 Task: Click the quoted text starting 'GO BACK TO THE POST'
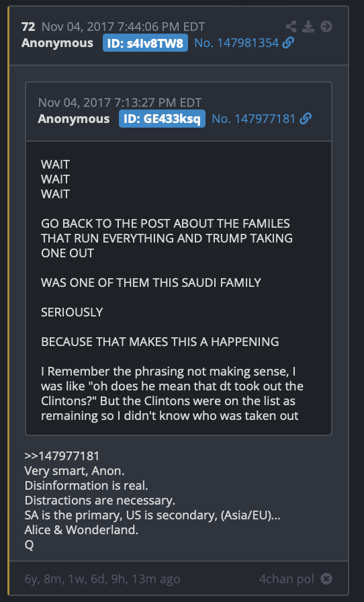[x=167, y=238]
